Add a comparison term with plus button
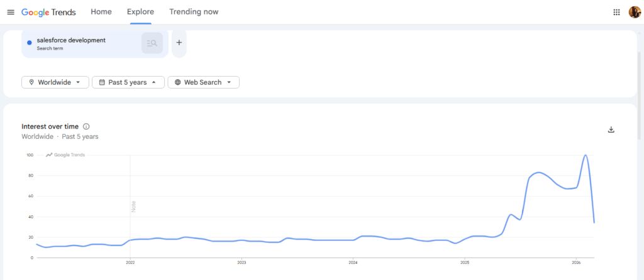This screenshot has width=644, height=280. coord(179,43)
